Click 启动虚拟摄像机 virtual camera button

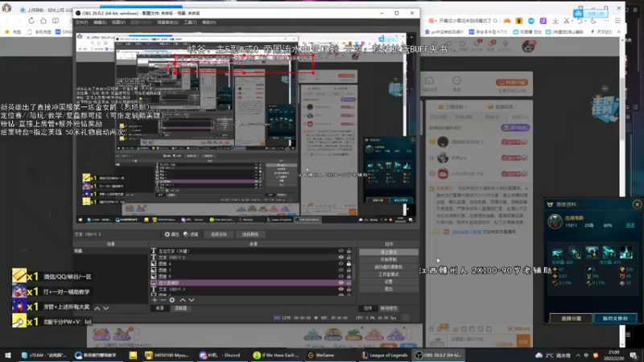click(x=389, y=267)
